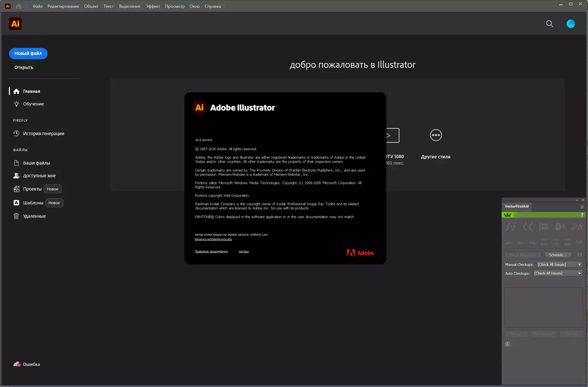Click the Fix All button
Image resolution: width=588 pixels, height=387 pixels.
coord(571,334)
